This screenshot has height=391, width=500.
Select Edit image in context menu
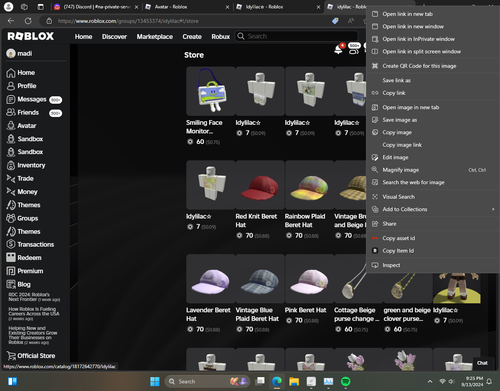click(x=433, y=157)
